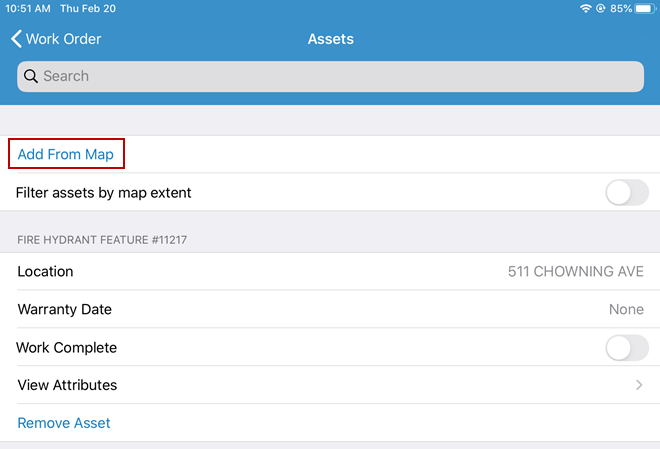Toggle Filter assets by map extent switch
660x449 pixels.
[x=627, y=192]
